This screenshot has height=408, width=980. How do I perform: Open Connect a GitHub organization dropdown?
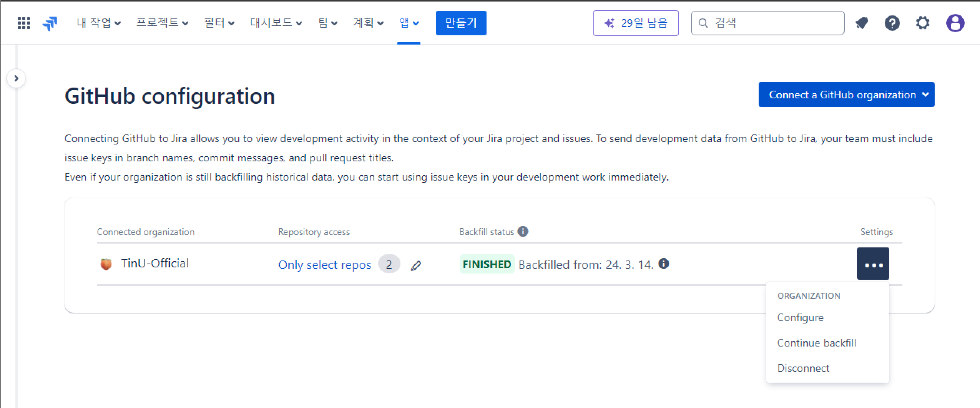click(846, 95)
